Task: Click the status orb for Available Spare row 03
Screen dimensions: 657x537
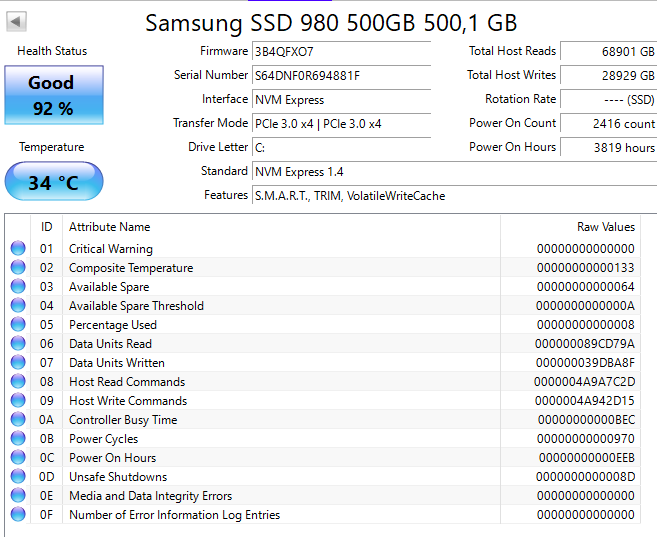Action: pyautogui.click(x=18, y=287)
